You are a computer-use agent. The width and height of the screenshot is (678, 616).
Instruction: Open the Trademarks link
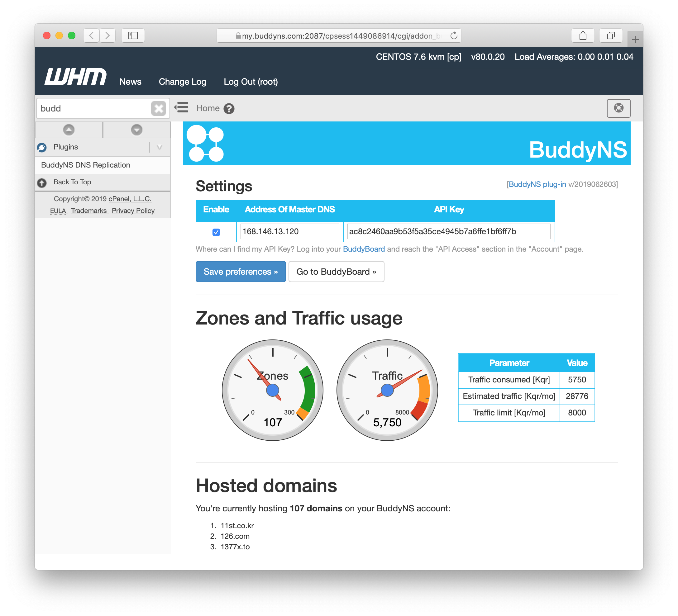pyautogui.click(x=89, y=211)
